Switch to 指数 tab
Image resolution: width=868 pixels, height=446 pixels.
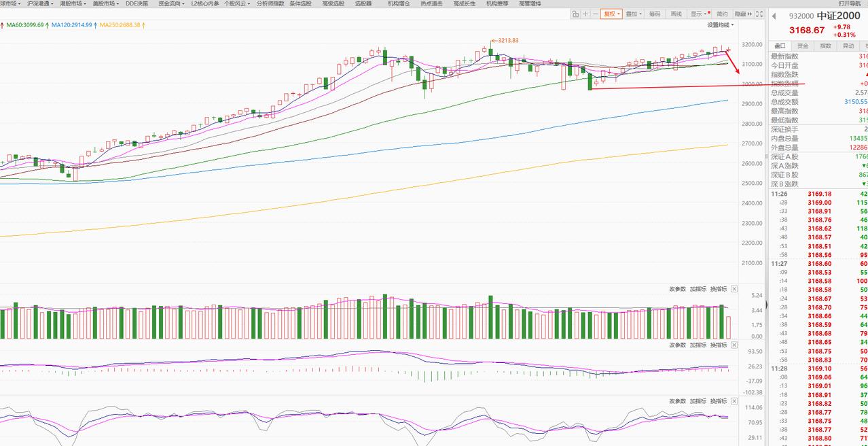coord(825,46)
